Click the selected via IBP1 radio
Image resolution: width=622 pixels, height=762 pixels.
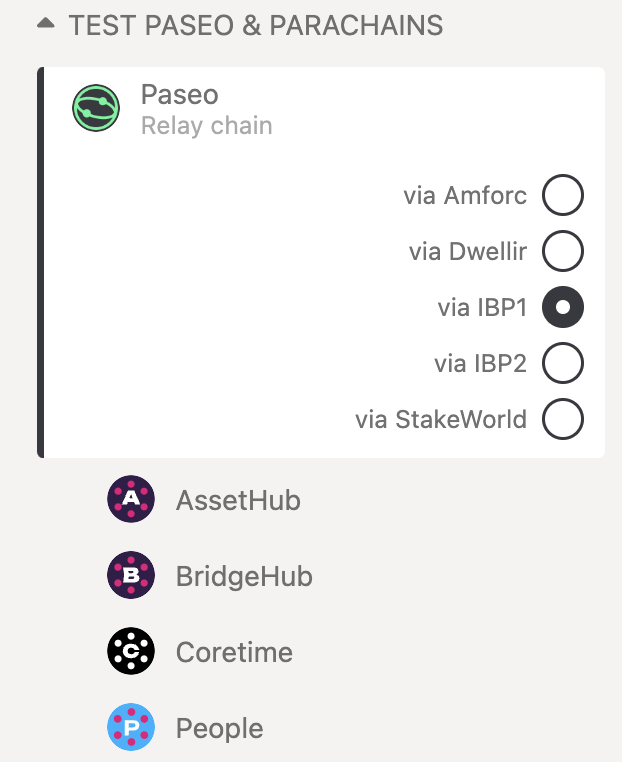563,307
